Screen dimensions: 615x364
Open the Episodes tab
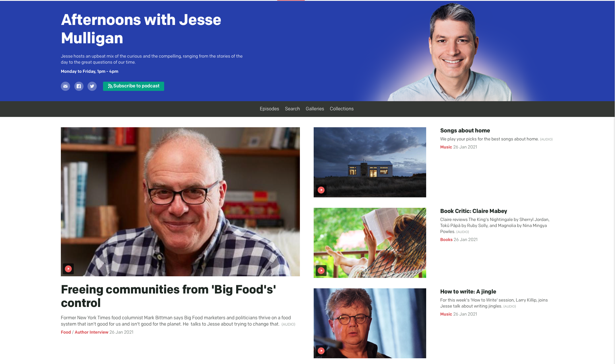pos(269,109)
